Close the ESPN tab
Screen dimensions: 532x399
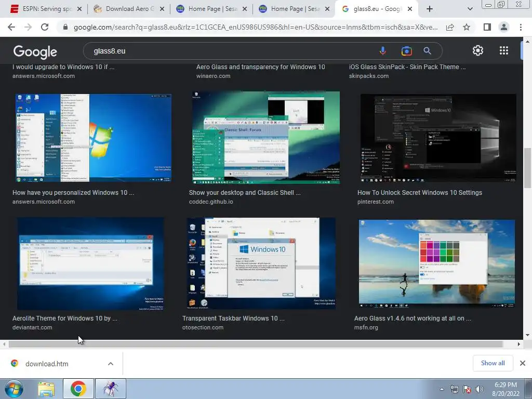(x=79, y=9)
